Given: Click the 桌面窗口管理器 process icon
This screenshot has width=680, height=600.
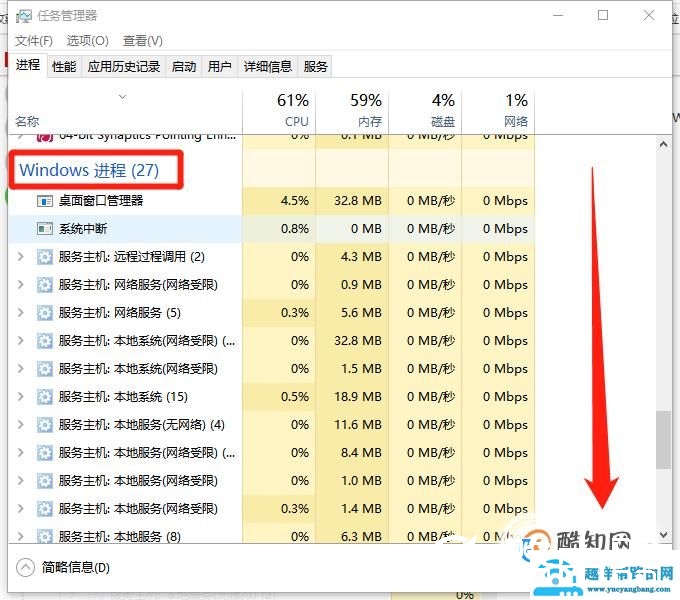Looking at the screenshot, I should (x=45, y=201).
